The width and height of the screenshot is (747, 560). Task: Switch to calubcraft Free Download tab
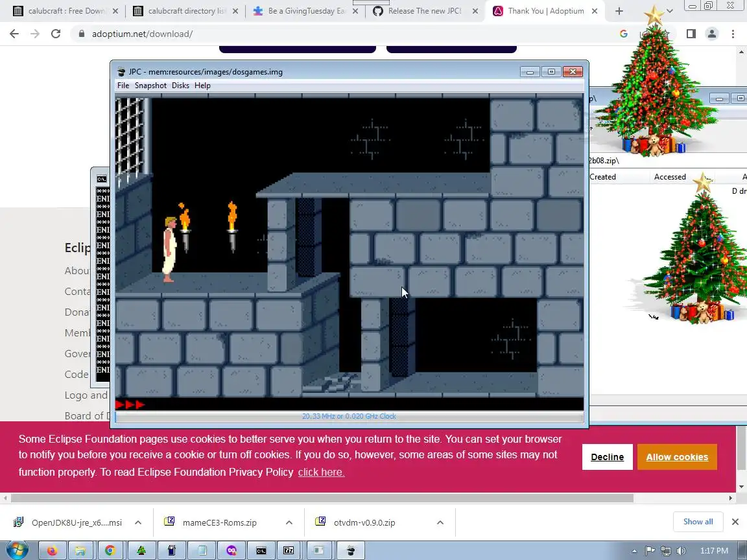(65, 11)
